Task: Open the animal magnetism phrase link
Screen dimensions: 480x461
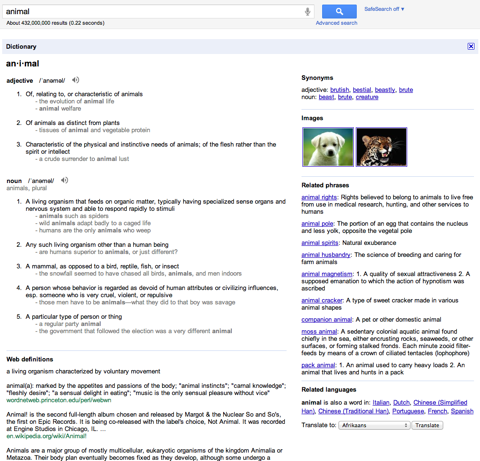Action: 327,274
